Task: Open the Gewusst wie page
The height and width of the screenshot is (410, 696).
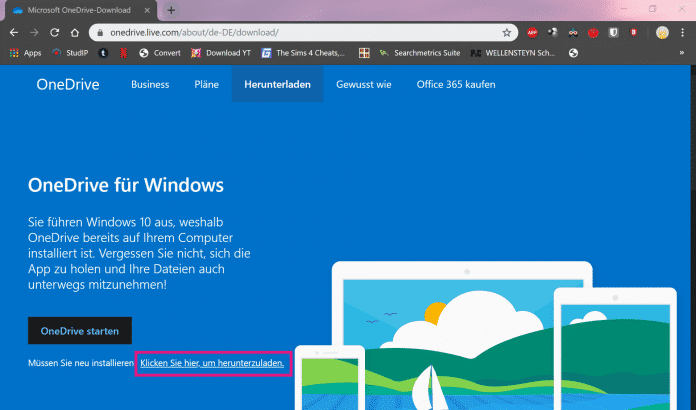Action: coord(364,84)
